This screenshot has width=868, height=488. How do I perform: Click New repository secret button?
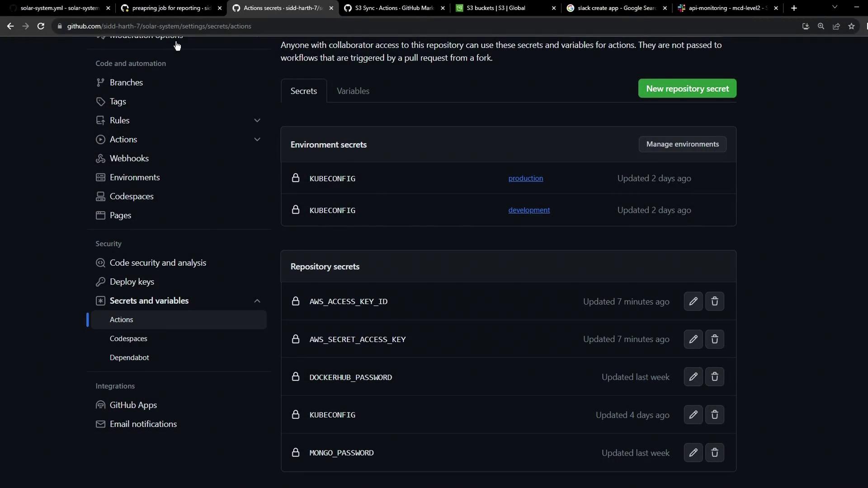click(x=687, y=89)
